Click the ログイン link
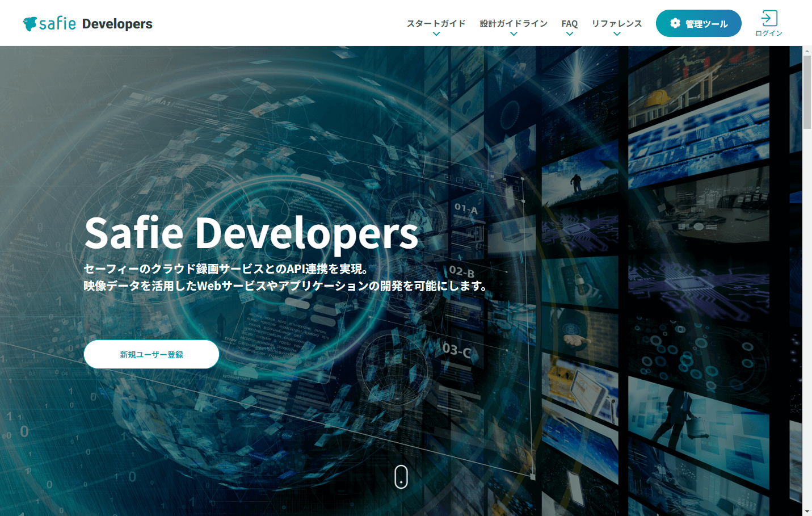The height and width of the screenshot is (516, 812). [769, 32]
